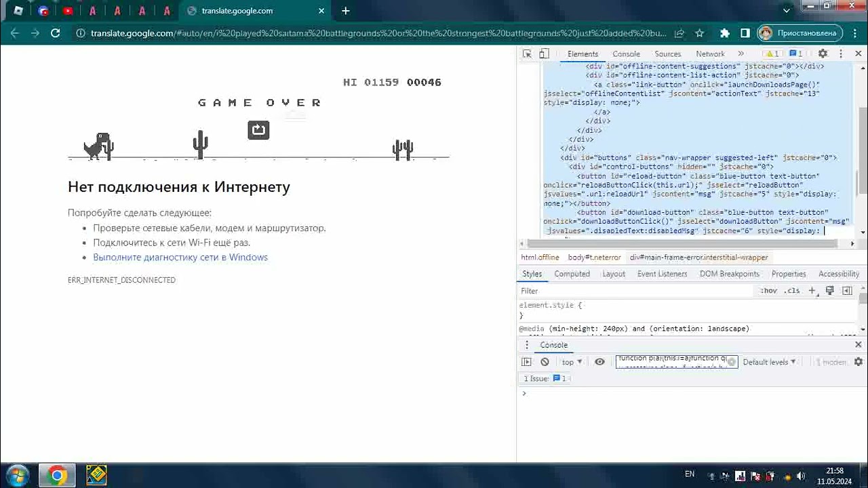Open the Layout sidebar tab
868x488 pixels.
click(x=614, y=274)
